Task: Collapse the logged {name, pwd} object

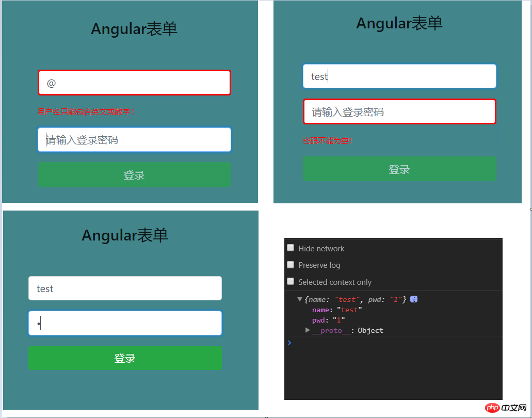Action: pos(300,299)
